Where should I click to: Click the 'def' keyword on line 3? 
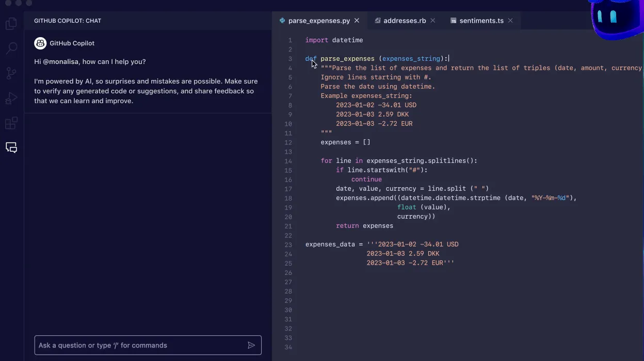(x=311, y=59)
